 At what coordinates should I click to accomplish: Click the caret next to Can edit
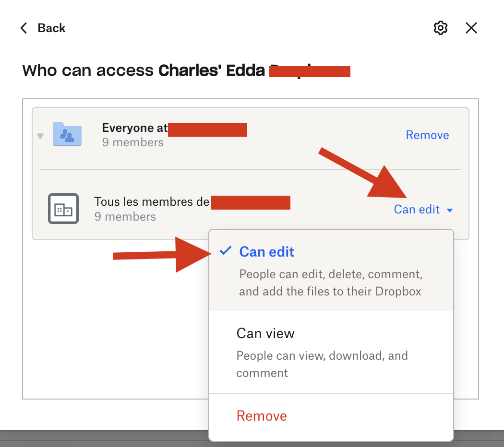click(450, 211)
